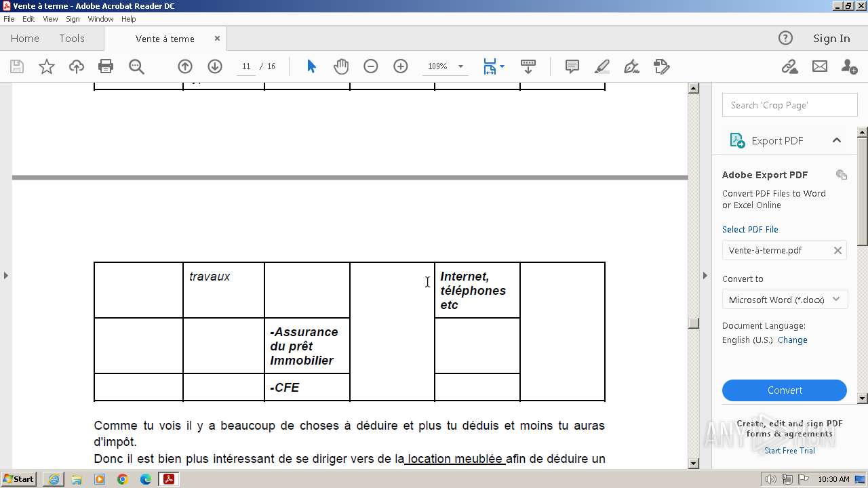Click the Export PDF tool icon
Viewport: 868px width, 488px height.
[x=737, y=140]
